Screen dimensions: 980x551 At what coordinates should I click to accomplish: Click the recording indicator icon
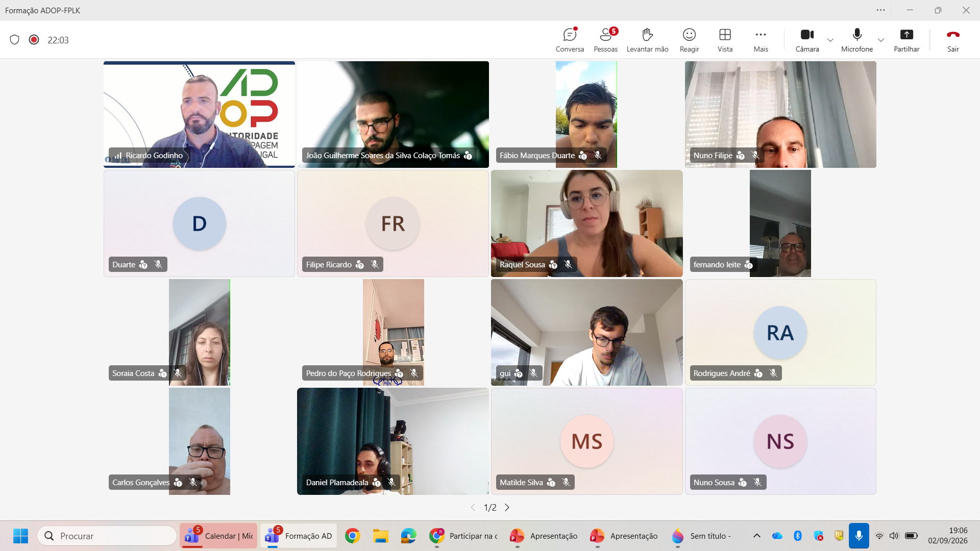point(34,40)
